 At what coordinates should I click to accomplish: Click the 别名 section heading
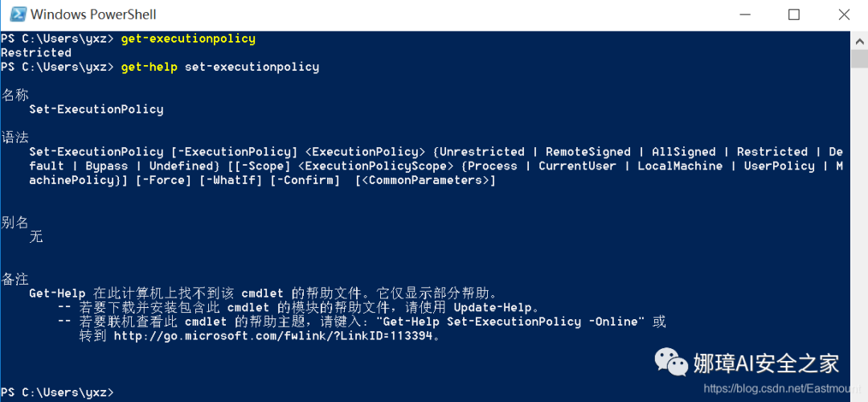(x=15, y=223)
